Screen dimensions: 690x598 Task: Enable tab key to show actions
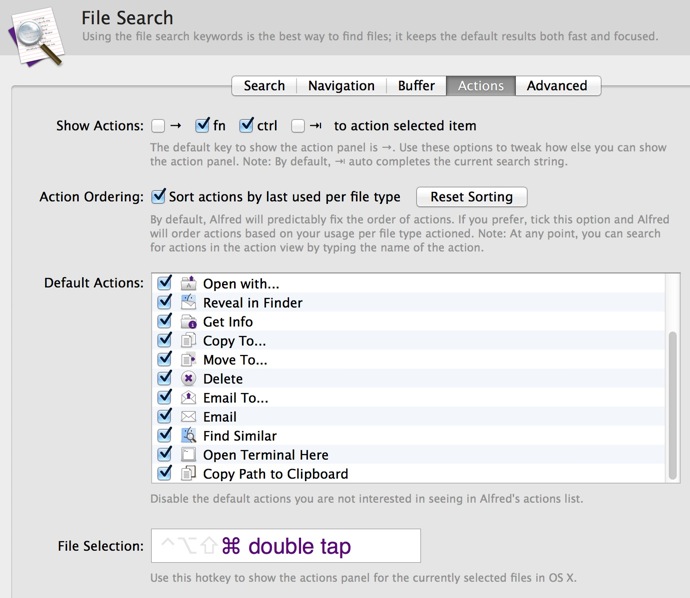pos(298,126)
